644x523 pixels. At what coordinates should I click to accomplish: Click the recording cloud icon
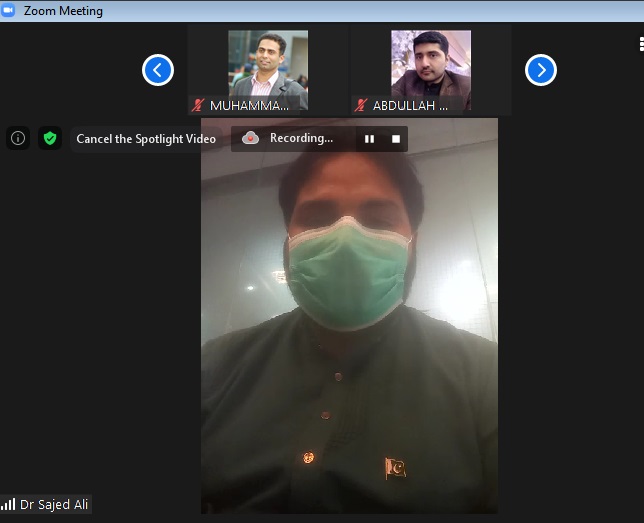[x=251, y=138]
